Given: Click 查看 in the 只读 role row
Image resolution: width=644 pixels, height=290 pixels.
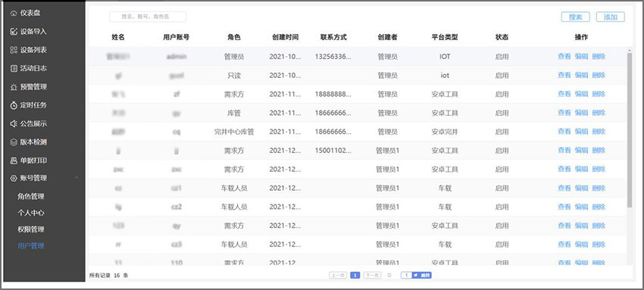Looking at the screenshot, I should [x=564, y=75].
